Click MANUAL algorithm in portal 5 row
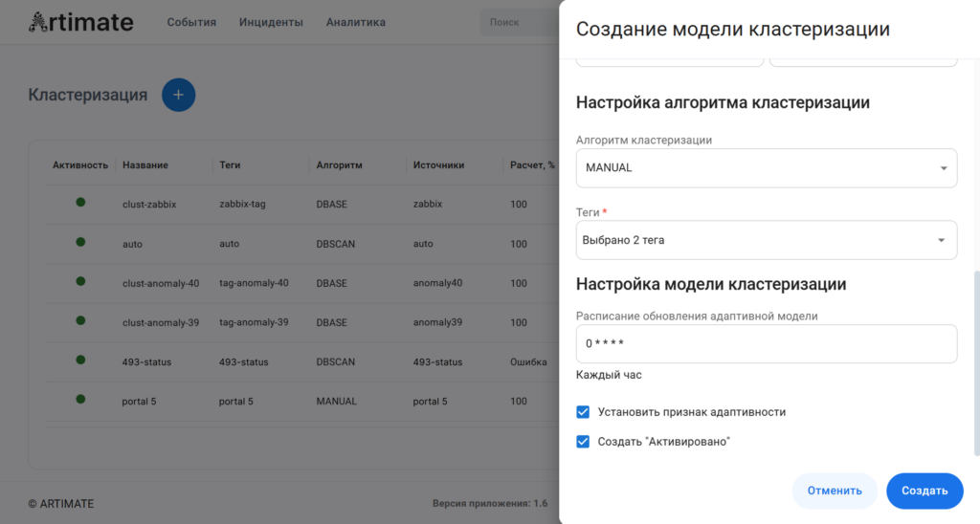 (336, 402)
